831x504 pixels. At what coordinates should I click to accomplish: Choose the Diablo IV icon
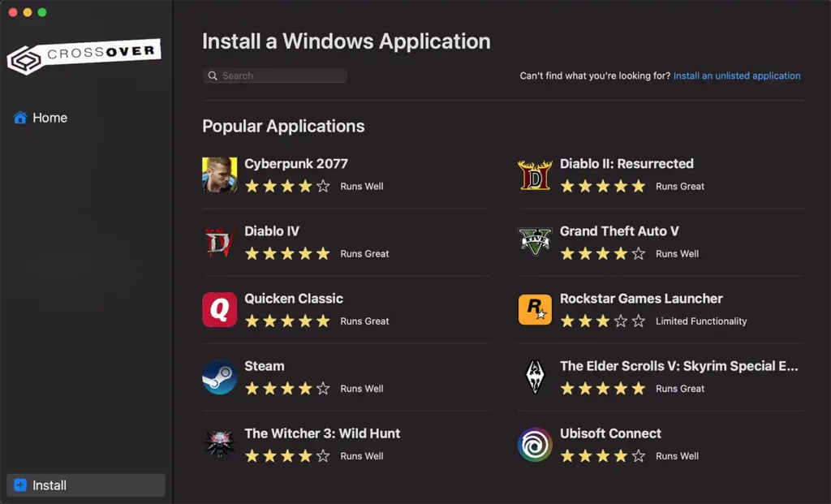click(219, 242)
